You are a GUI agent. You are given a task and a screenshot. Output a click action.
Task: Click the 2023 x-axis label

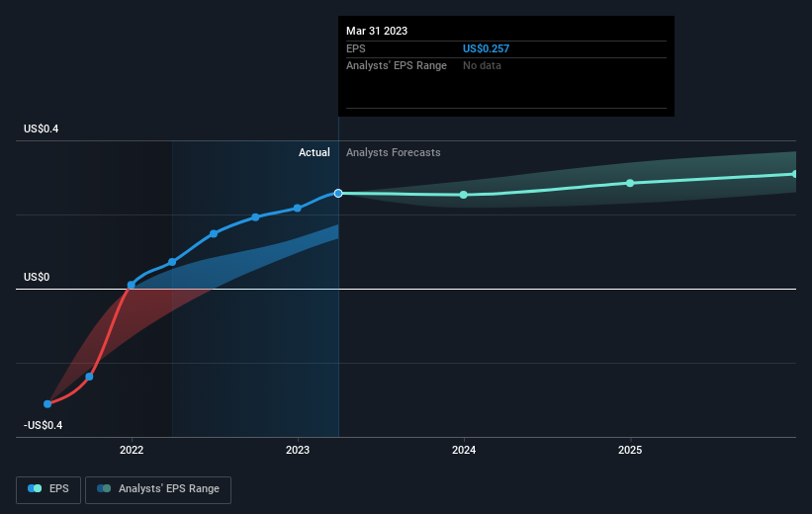[298, 450]
